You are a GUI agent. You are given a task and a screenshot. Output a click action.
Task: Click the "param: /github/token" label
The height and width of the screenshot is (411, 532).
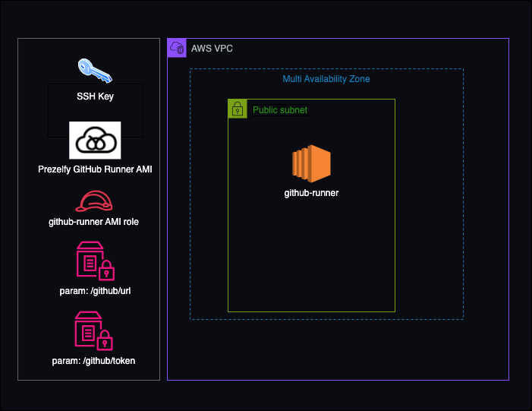93,361
